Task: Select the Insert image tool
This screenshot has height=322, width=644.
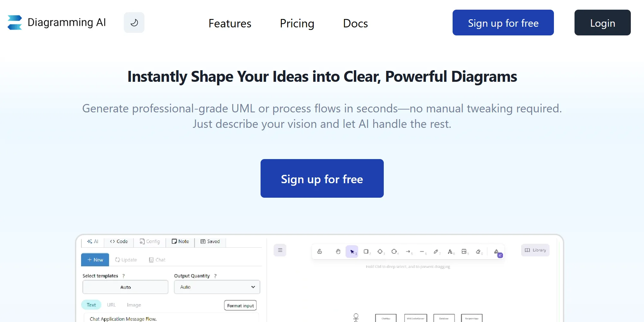Action: click(464, 251)
